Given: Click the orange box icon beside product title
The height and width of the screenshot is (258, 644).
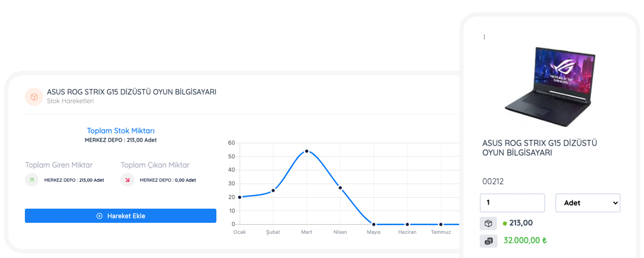Looking at the screenshot, I should pyautogui.click(x=34, y=97).
